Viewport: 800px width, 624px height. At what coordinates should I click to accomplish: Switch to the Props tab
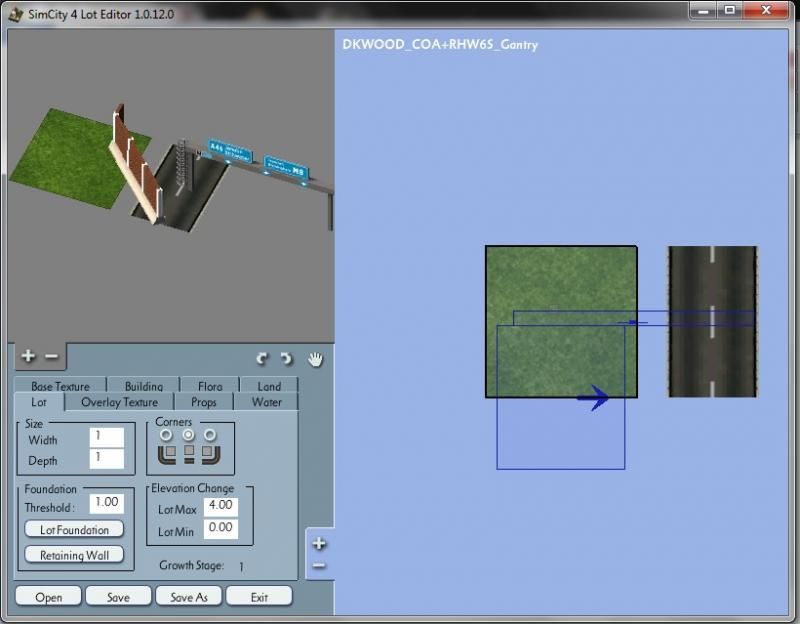204,402
